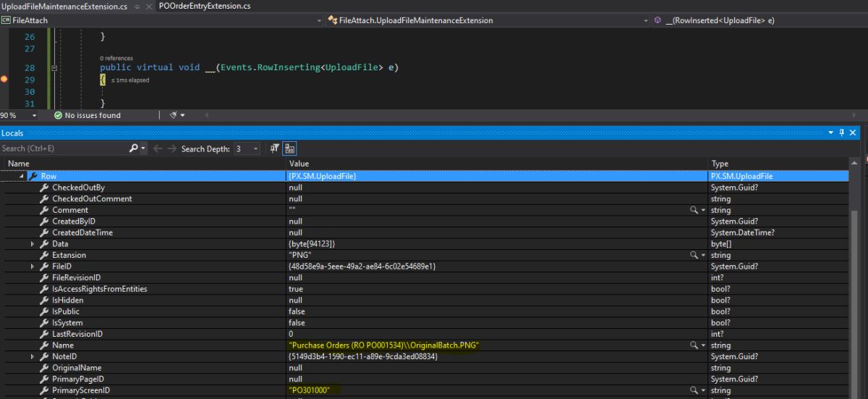
Task: Click wrench icon beside CreatedDateTime
Action: click(x=44, y=232)
